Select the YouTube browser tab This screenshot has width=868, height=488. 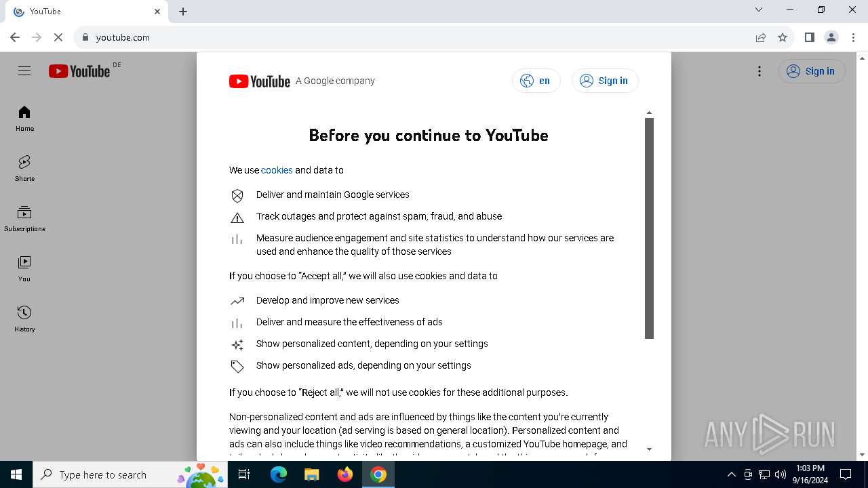[88, 12]
